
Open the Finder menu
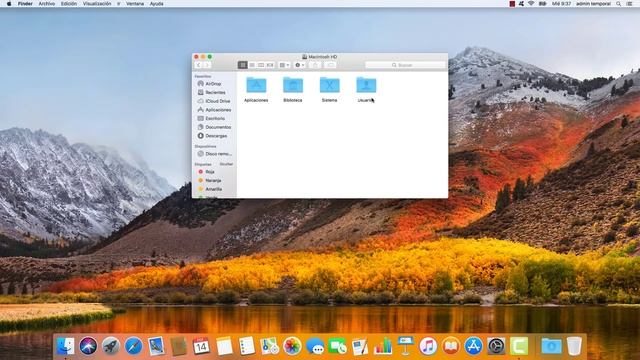click(25, 4)
